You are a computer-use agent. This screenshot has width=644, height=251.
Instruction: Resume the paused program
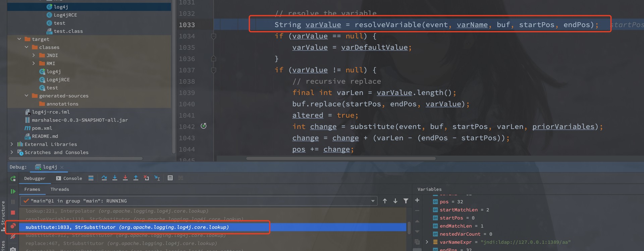click(x=13, y=191)
